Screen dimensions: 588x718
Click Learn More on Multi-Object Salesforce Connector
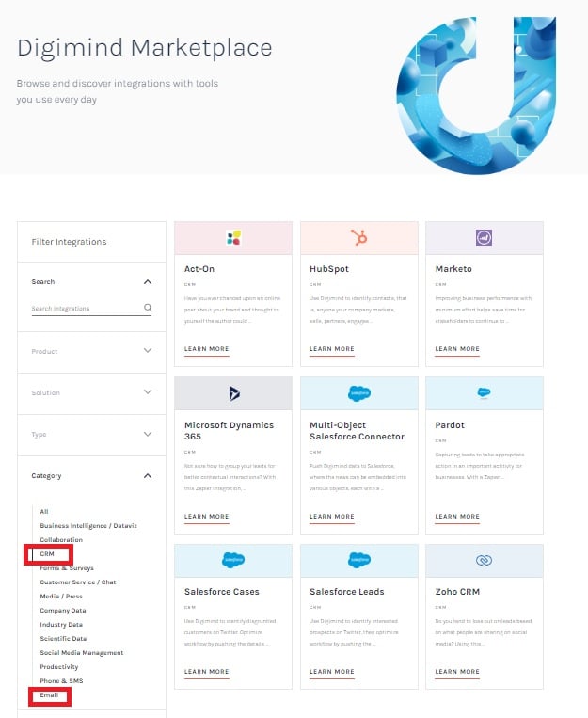pos(332,517)
